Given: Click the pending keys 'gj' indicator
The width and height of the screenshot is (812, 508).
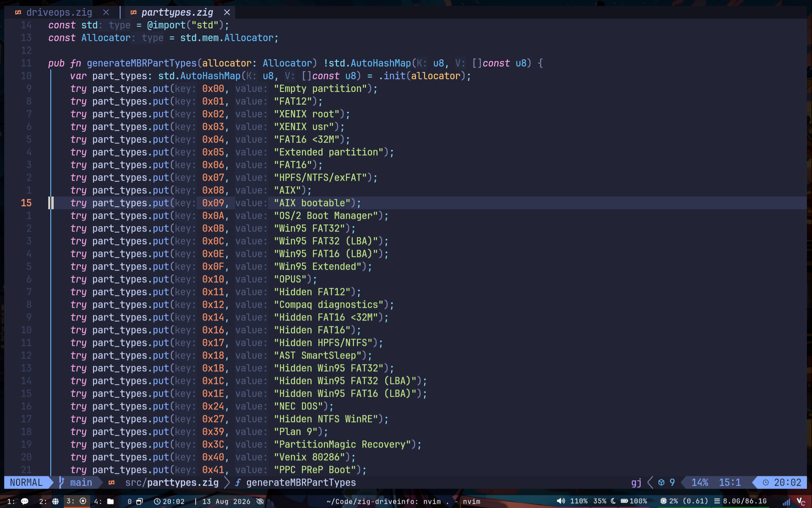Looking at the screenshot, I should pos(636,483).
